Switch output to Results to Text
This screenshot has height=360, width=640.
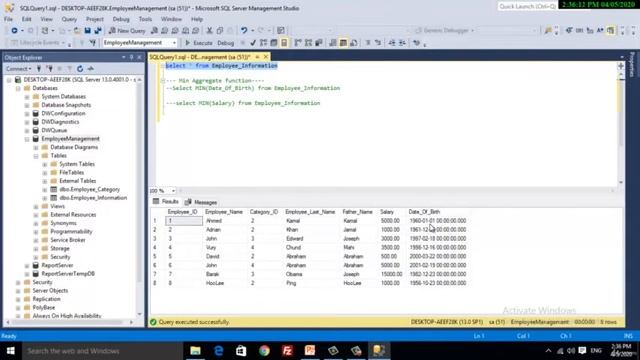[x=333, y=43]
